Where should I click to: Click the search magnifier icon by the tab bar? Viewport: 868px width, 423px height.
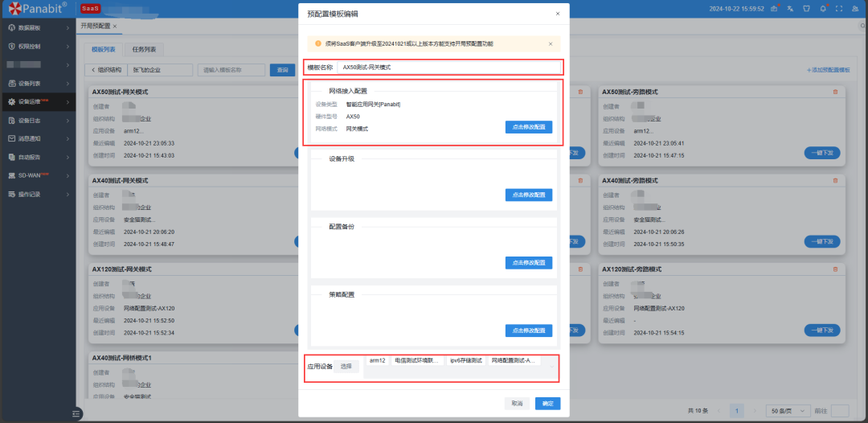(x=863, y=26)
